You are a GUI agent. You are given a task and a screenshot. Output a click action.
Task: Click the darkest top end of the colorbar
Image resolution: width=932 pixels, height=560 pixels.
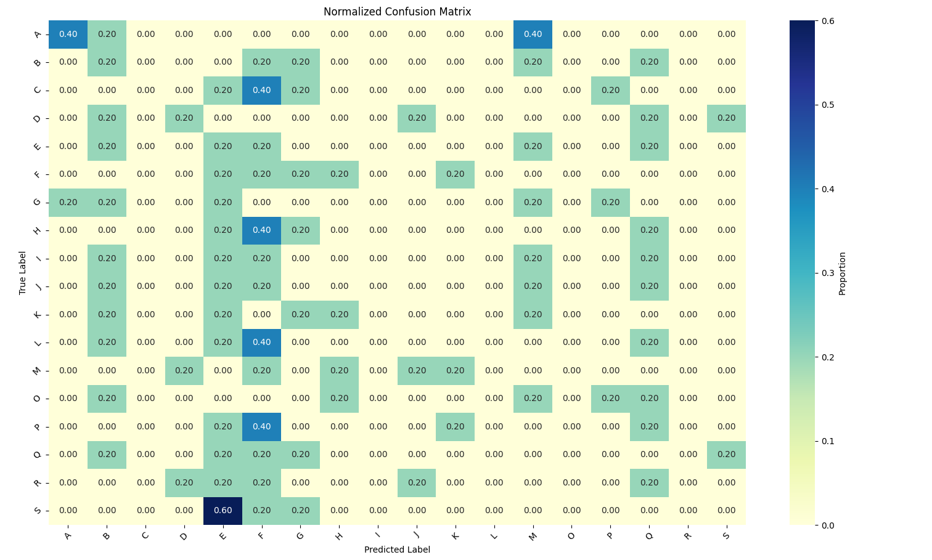click(801, 23)
